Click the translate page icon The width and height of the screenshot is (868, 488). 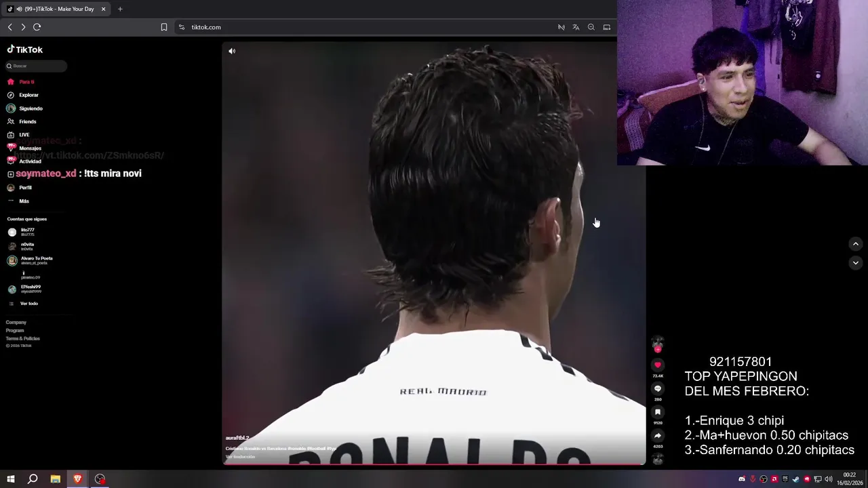coord(576,27)
